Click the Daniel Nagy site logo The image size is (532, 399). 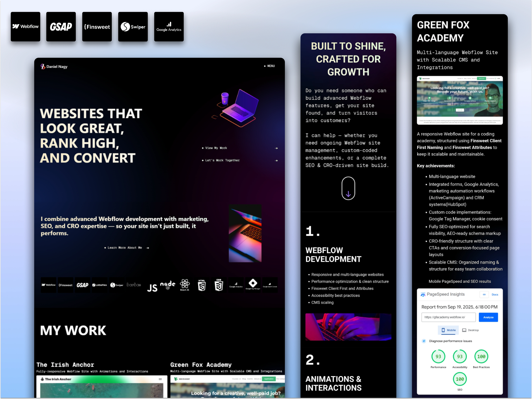(x=54, y=67)
